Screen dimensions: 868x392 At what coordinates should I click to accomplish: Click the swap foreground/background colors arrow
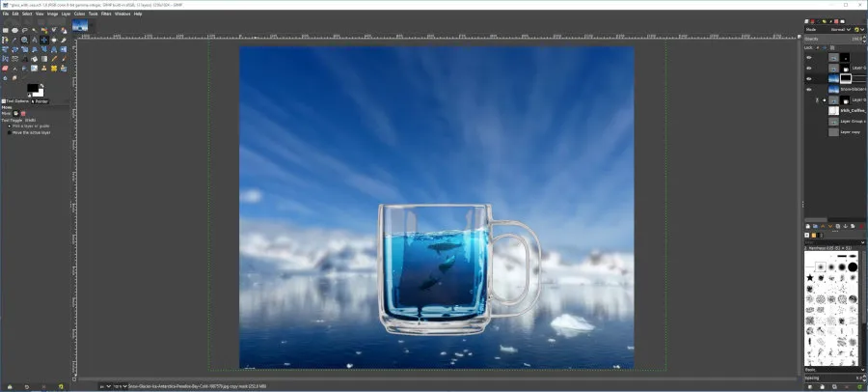pos(42,85)
